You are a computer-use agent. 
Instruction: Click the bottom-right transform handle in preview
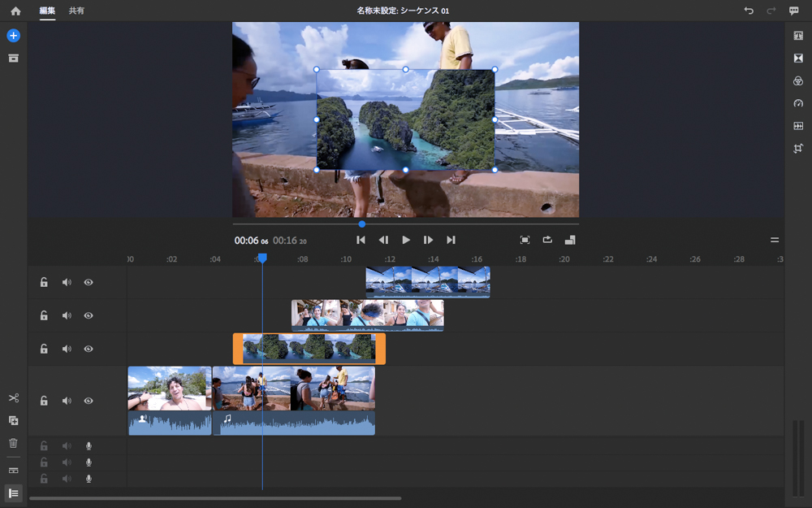tap(495, 170)
